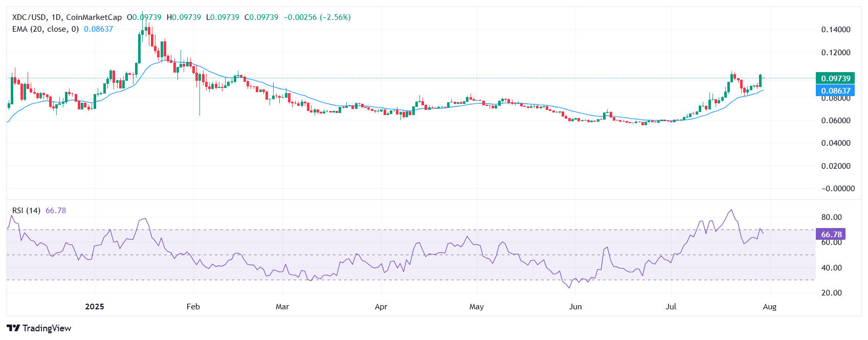Open the RSI (14) indicator legend
The image size is (868, 340).
(x=26, y=211)
